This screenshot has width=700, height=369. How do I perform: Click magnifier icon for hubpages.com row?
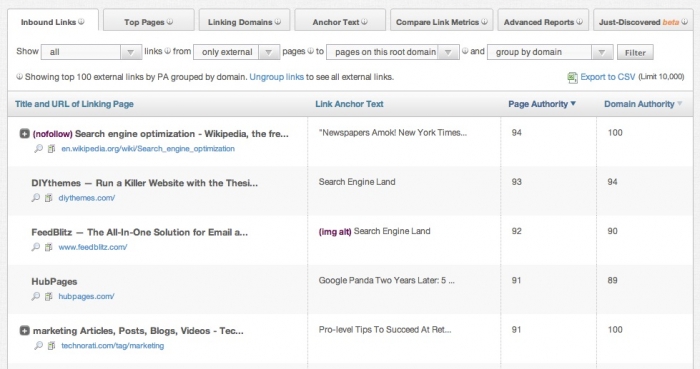36,296
